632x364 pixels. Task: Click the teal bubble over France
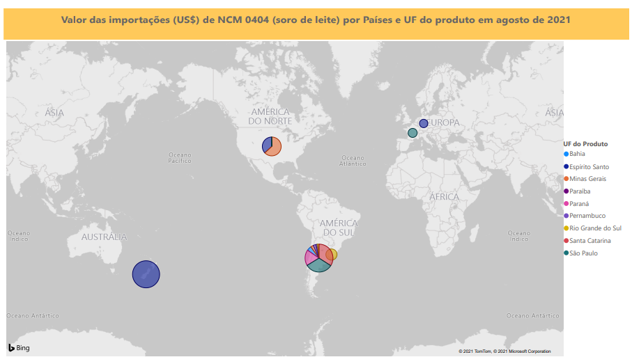[x=413, y=133]
